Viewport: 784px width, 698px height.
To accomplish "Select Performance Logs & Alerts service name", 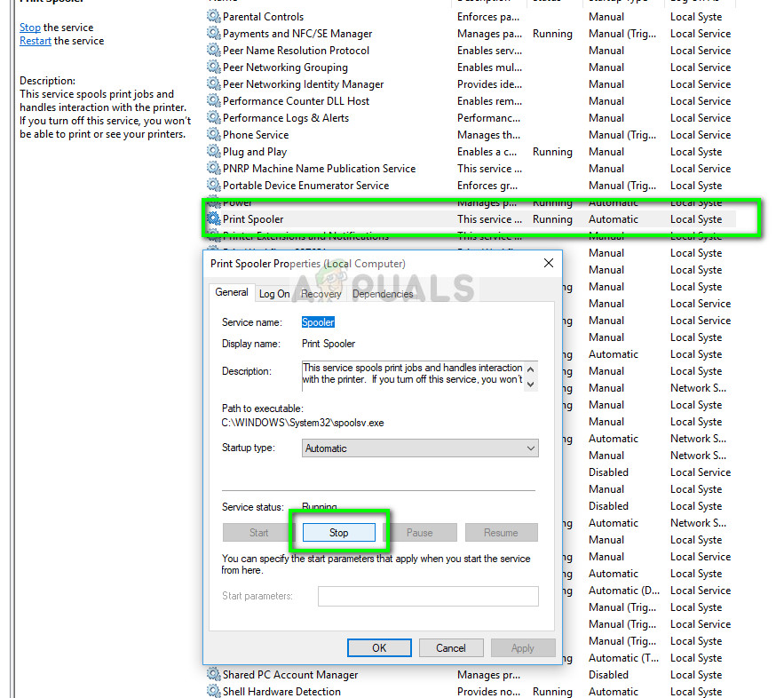I will pyautogui.click(x=286, y=118).
